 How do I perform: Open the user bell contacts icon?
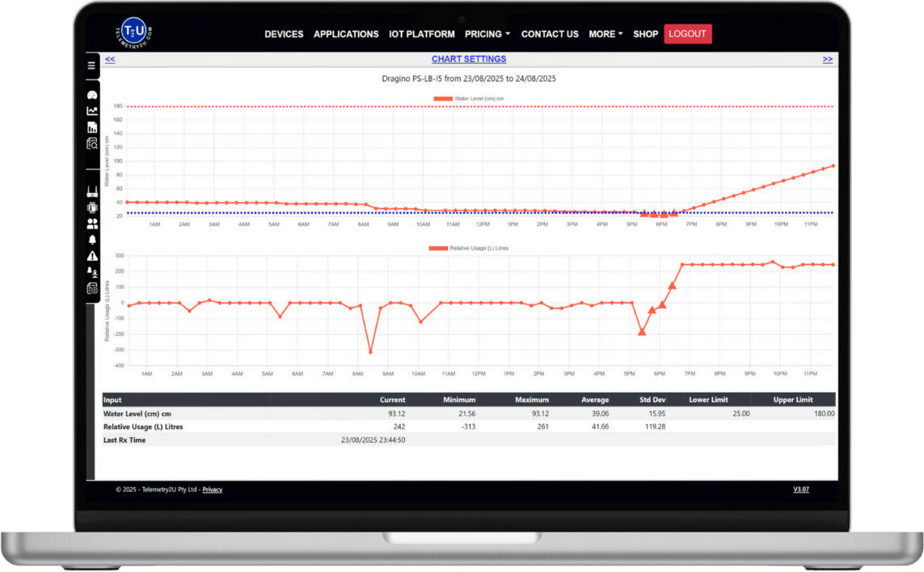click(x=92, y=271)
